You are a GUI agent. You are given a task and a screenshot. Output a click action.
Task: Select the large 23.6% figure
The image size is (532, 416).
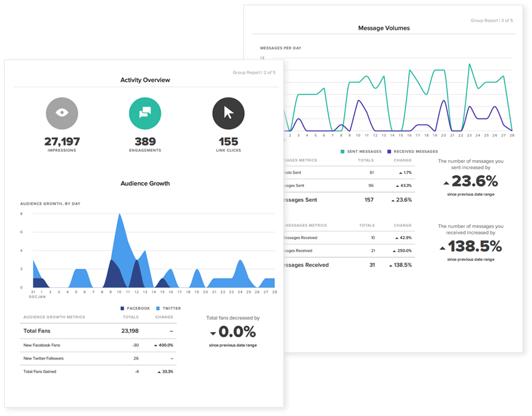click(x=475, y=181)
